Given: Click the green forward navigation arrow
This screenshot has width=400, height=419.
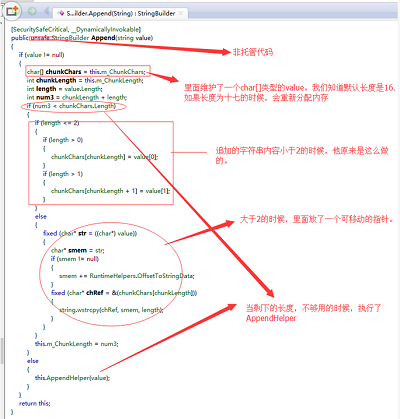Looking at the screenshot, I should (32, 11).
